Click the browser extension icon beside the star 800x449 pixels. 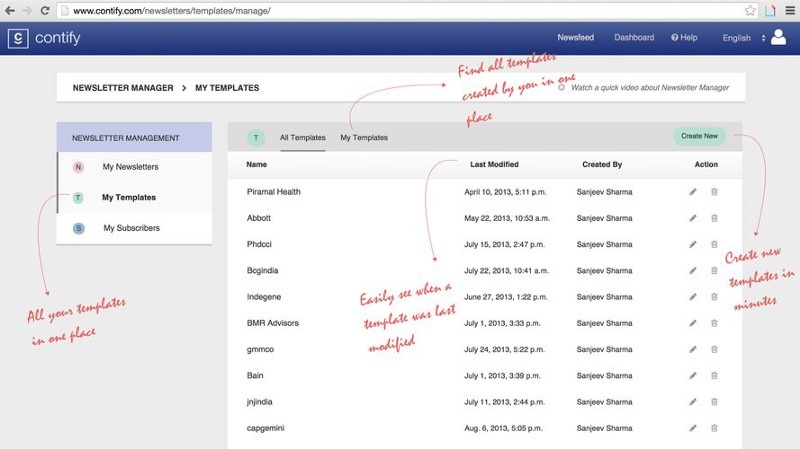pos(770,10)
